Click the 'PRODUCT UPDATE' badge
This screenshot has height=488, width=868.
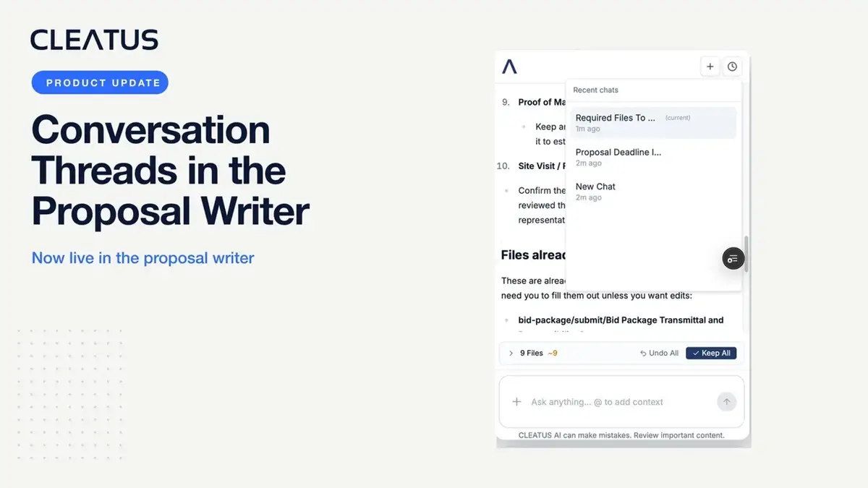100,82
